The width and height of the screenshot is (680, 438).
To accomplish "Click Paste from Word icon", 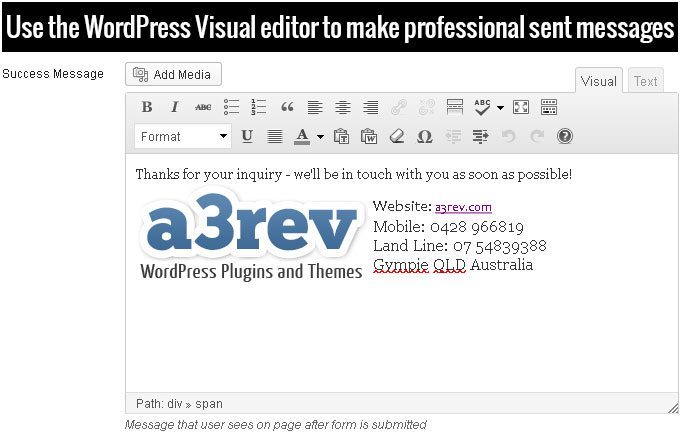I will point(369,136).
